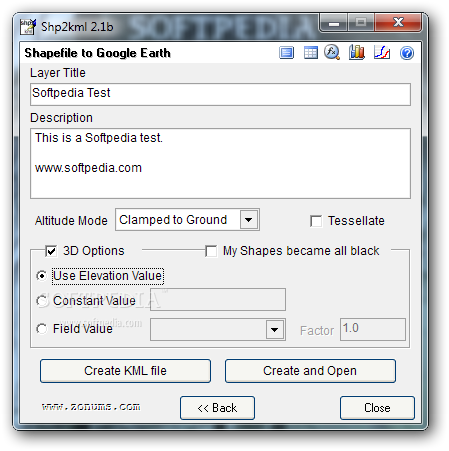The height and width of the screenshot is (451, 449).
Task: Open the bar chart icon
Action: tap(357, 52)
